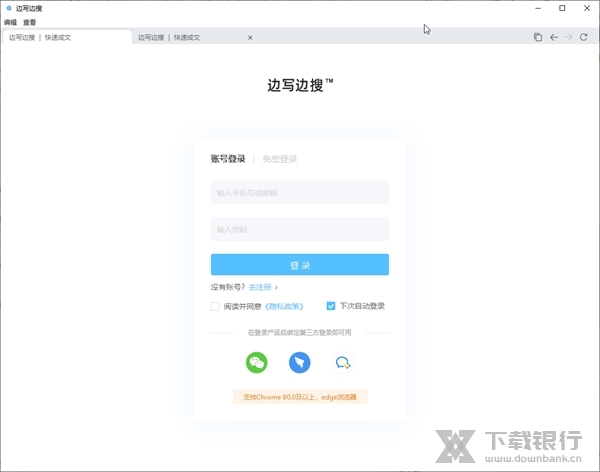Open the 编辑 menu

[x=10, y=22]
